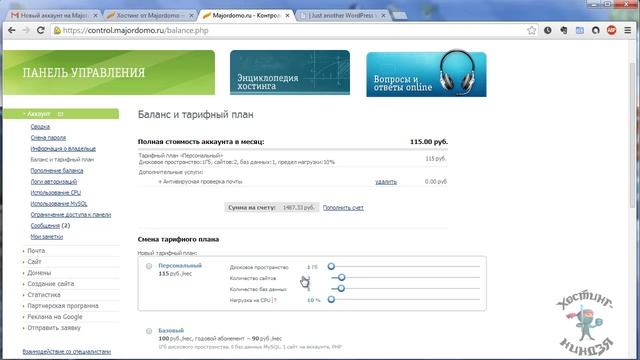Open the 'Мои заметки' sidebar link
Viewport: 640px width, 360px height.
pyautogui.click(x=47, y=237)
